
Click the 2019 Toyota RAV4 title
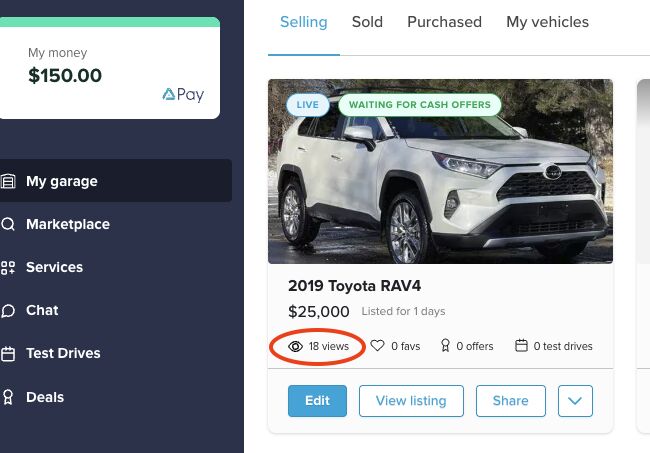tap(354, 285)
